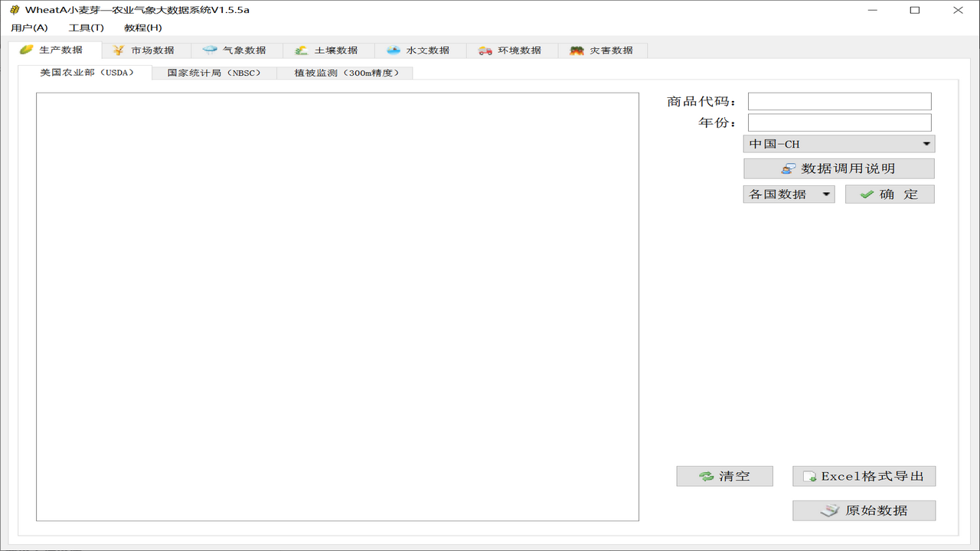
Task: Select 美国农业部 (USDA) sub-tab
Action: [85, 72]
